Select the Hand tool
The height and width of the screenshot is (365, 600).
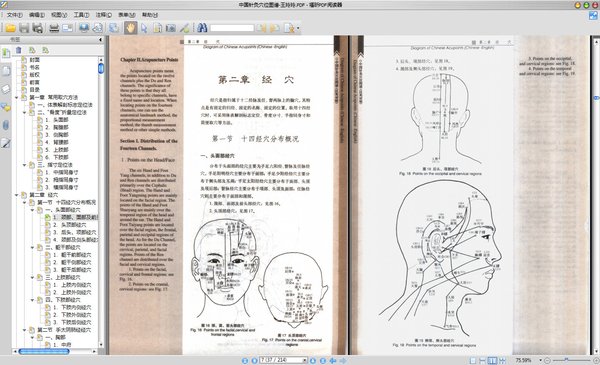(x=130, y=28)
